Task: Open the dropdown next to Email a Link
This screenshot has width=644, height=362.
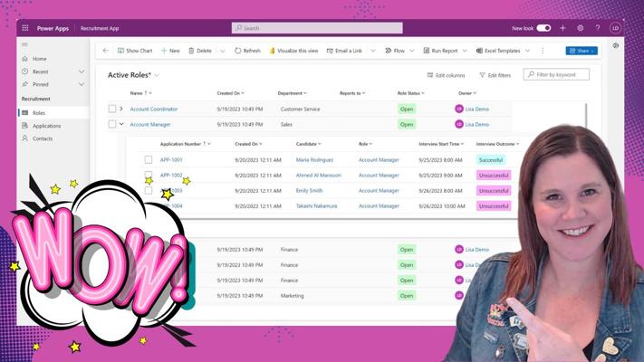Action: 373,51
